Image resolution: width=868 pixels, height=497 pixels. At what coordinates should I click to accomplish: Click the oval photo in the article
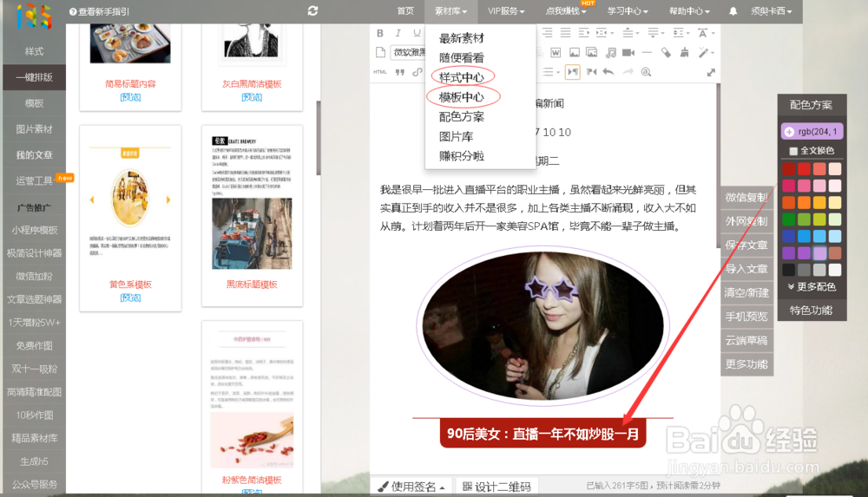[542, 325]
